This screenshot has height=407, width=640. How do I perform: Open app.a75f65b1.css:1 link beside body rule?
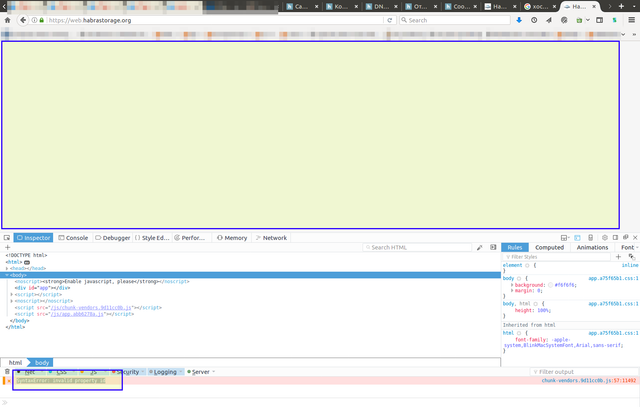tap(613, 278)
